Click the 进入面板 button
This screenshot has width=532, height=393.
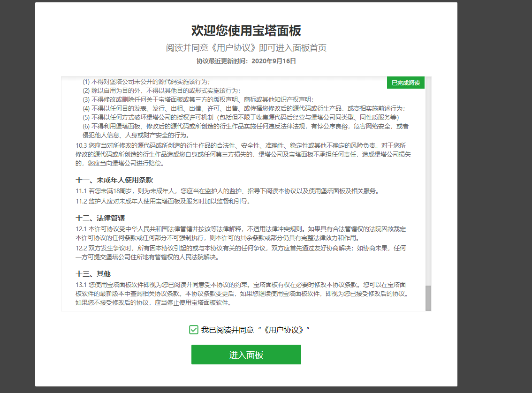(x=246, y=355)
